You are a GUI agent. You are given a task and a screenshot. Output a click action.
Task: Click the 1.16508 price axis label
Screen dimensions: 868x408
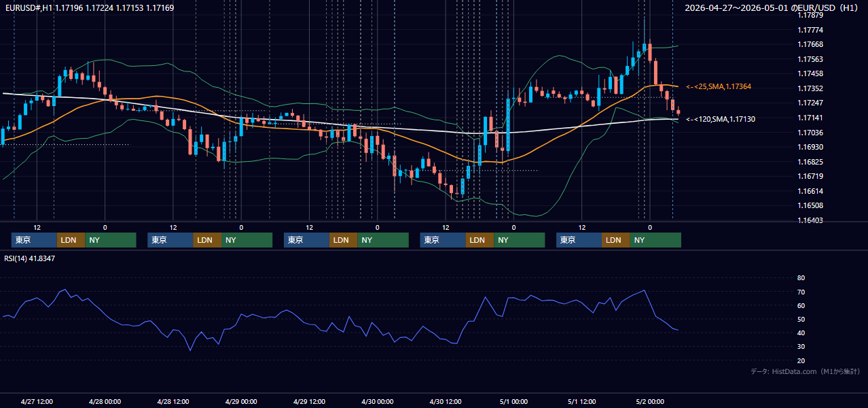click(x=810, y=205)
